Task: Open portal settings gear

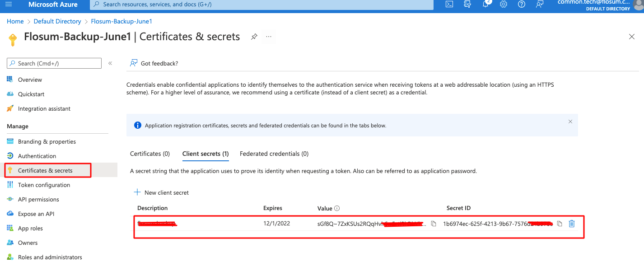Action: [504, 5]
